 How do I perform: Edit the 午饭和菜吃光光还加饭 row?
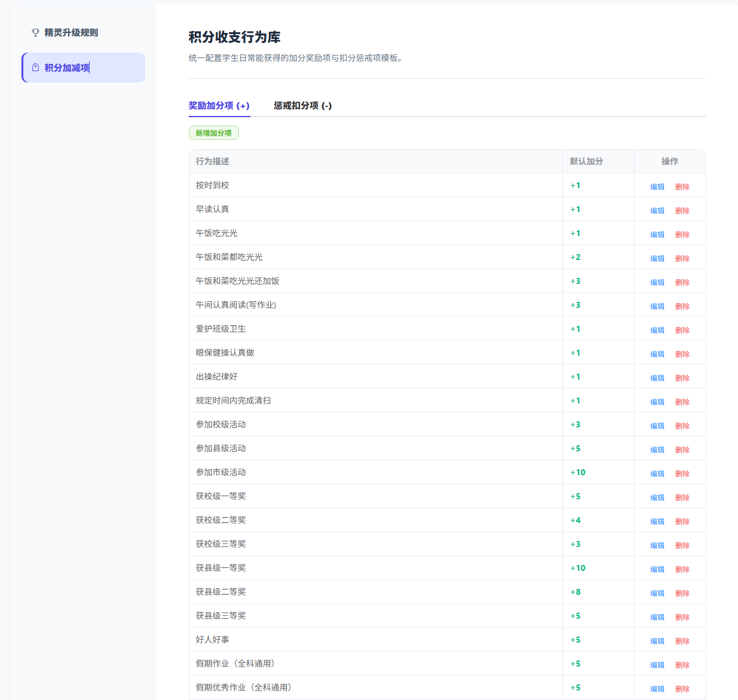657,282
